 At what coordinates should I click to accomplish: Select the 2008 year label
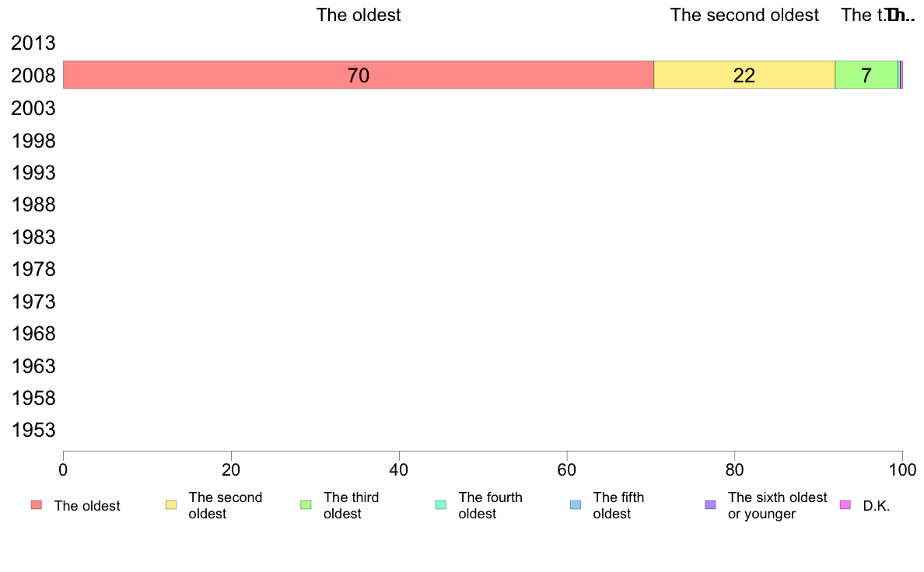pyautogui.click(x=33, y=75)
